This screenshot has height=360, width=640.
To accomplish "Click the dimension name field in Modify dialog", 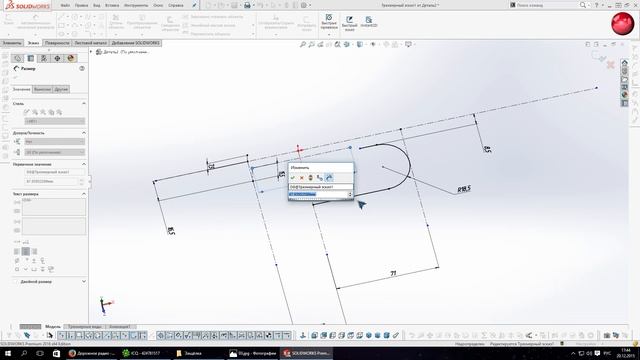I will [320, 187].
